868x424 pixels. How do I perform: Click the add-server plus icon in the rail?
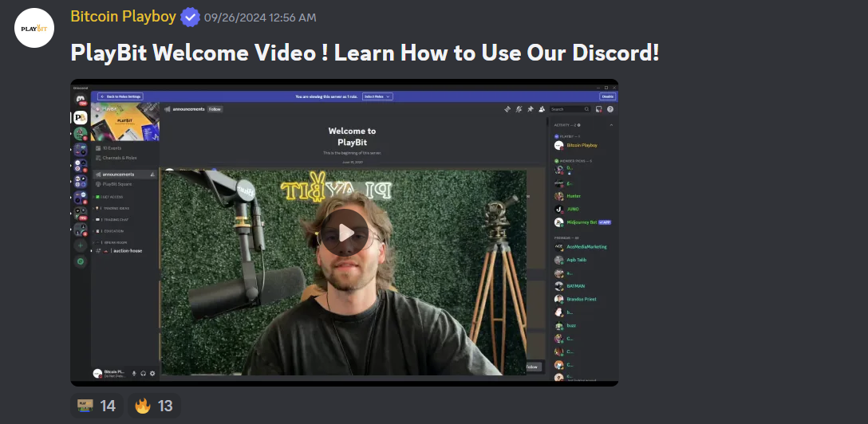(x=81, y=245)
